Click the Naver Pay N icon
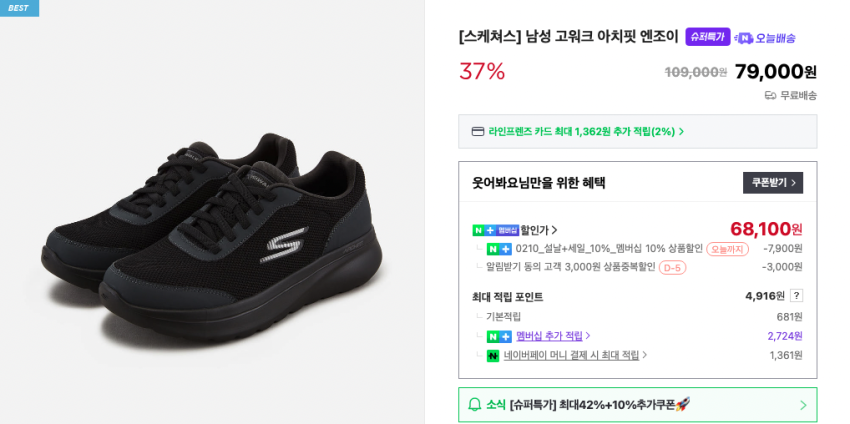The height and width of the screenshot is (424, 850). click(x=492, y=355)
